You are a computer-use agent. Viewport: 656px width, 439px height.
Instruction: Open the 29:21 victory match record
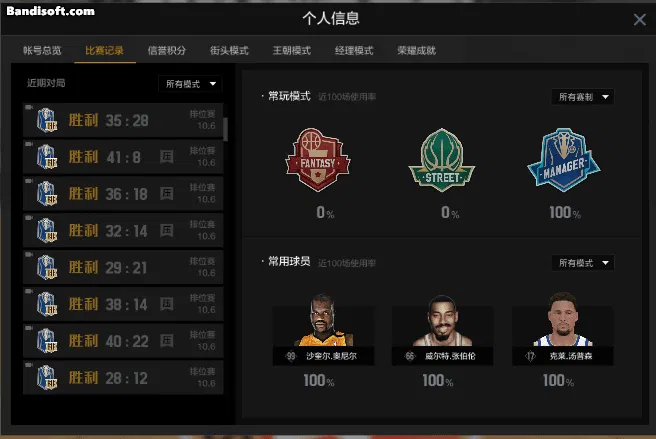point(123,267)
